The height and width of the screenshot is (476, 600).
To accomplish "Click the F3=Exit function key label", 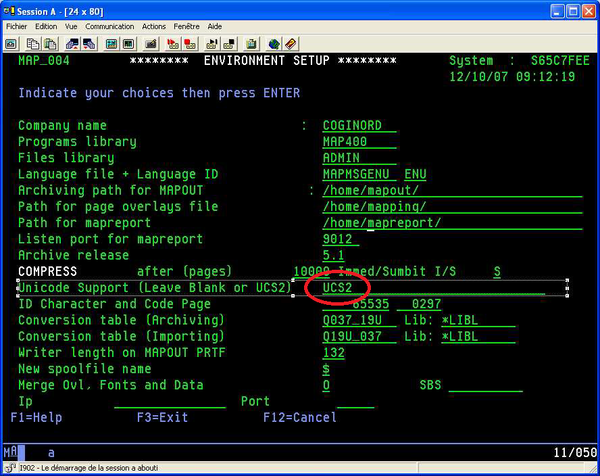I will pyautogui.click(x=162, y=417).
